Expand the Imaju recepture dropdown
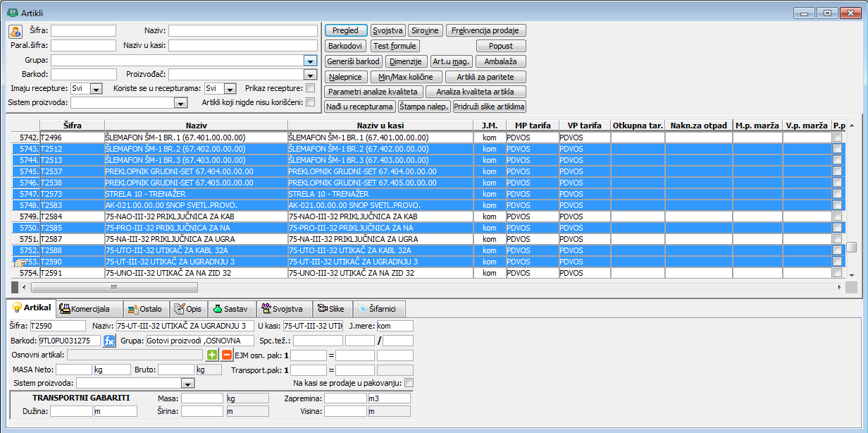868x433 pixels. pos(97,89)
